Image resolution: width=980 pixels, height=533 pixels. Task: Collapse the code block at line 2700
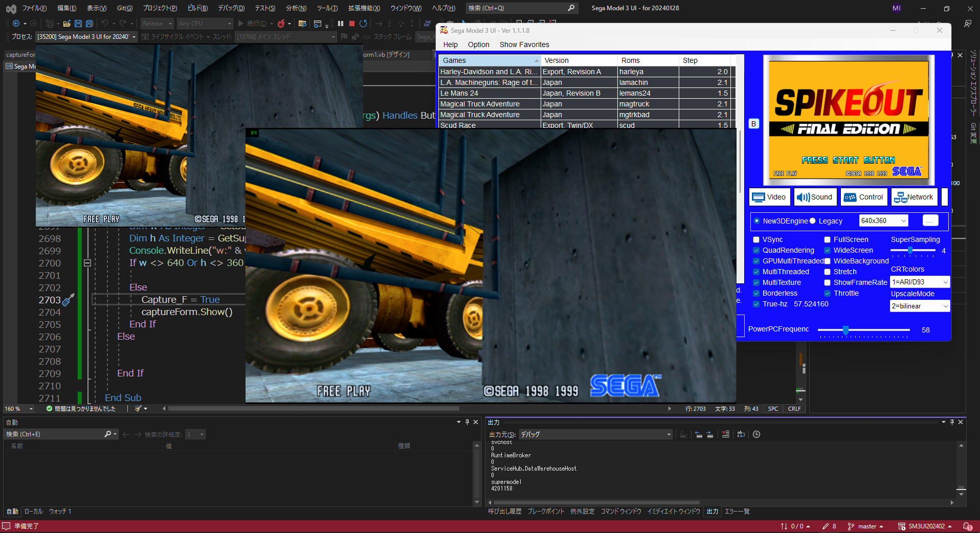click(x=87, y=263)
